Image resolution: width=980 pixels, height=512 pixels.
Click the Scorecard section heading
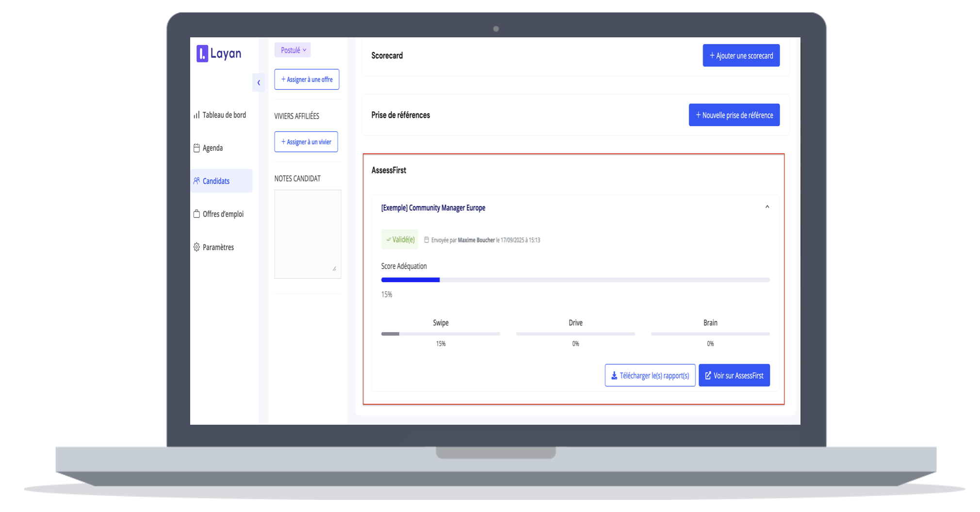tap(387, 56)
